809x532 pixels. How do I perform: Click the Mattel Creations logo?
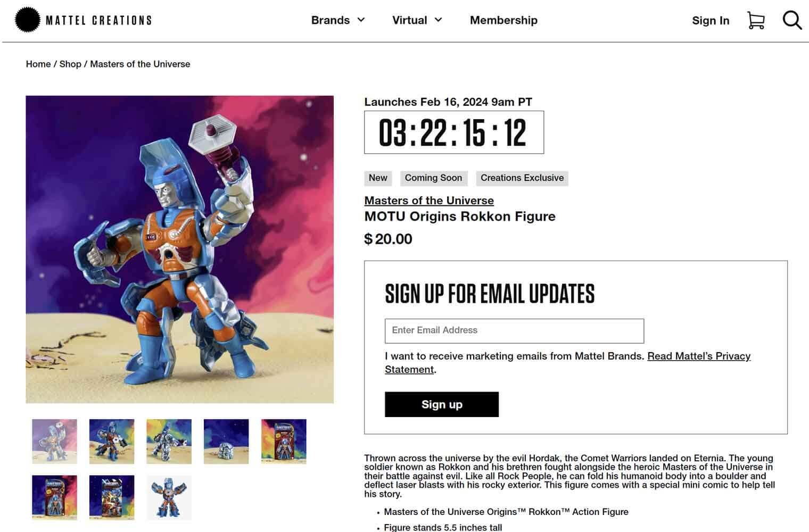(83, 20)
